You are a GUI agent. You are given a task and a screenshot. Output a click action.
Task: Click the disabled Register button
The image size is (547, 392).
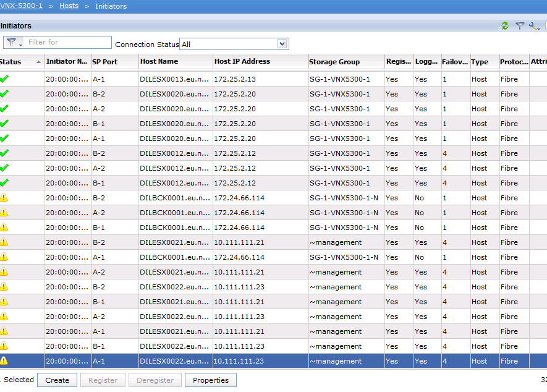click(x=103, y=380)
